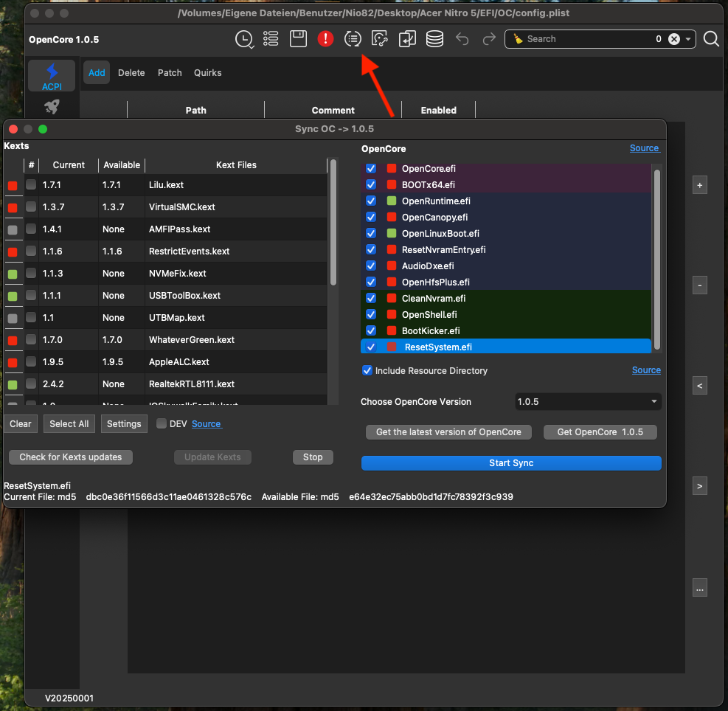Open the OpenCore version 1.0.5 dropdown
Screen dimensions: 728x711
point(588,402)
